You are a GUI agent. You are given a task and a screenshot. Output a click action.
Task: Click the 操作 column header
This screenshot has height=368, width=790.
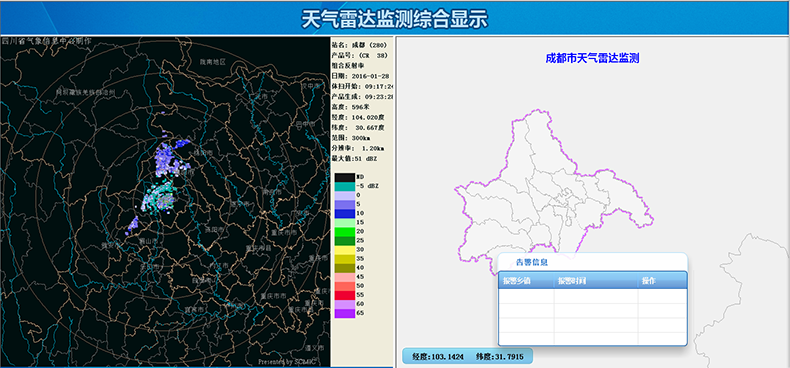pyautogui.click(x=662, y=281)
